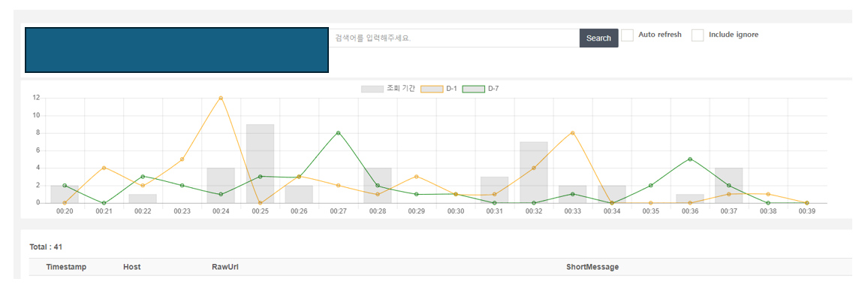Screen dimensions: 868x291
Task: Click the y-axis label 12
Action: 37,98
